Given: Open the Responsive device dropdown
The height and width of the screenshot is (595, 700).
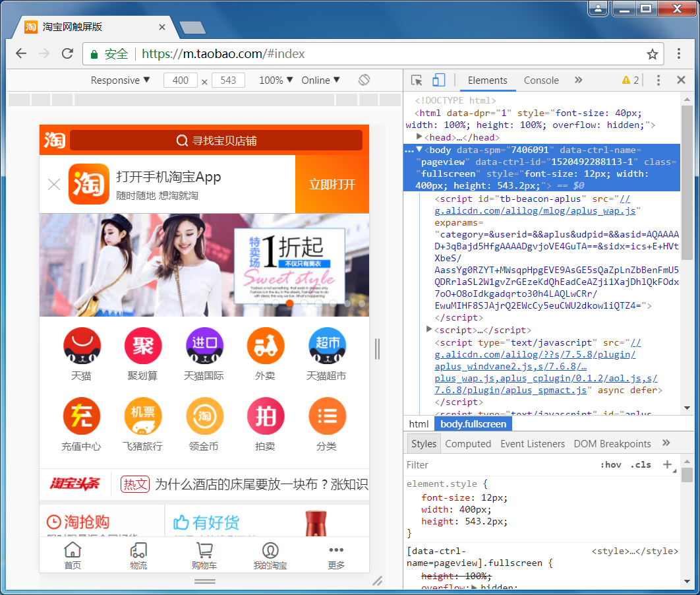Looking at the screenshot, I should (120, 80).
